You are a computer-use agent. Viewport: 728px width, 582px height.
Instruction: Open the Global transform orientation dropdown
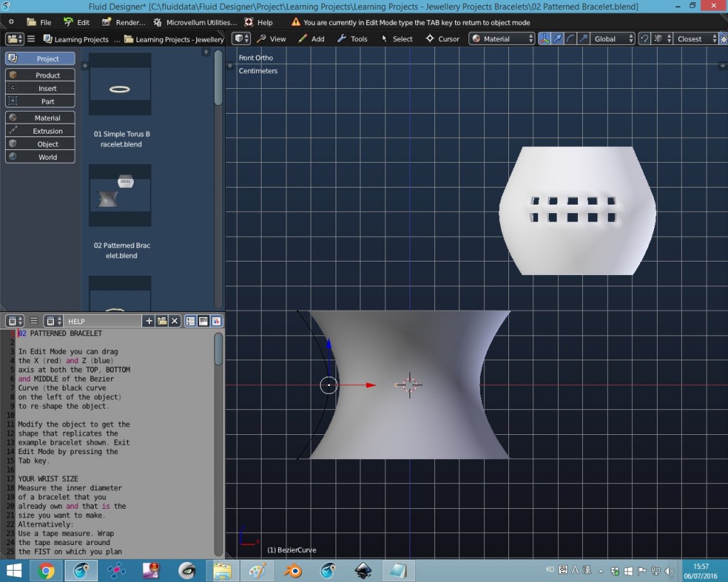click(611, 38)
